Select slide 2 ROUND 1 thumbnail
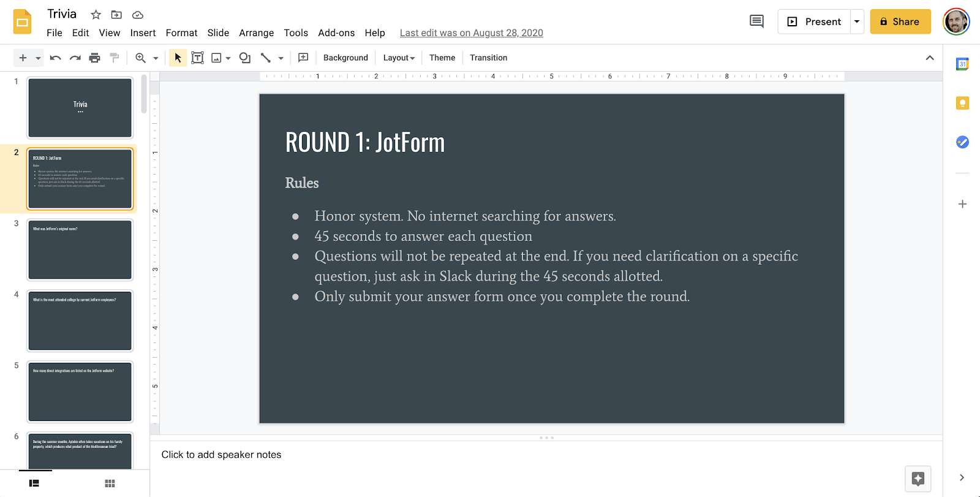The width and height of the screenshot is (980, 497). click(80, 179)
